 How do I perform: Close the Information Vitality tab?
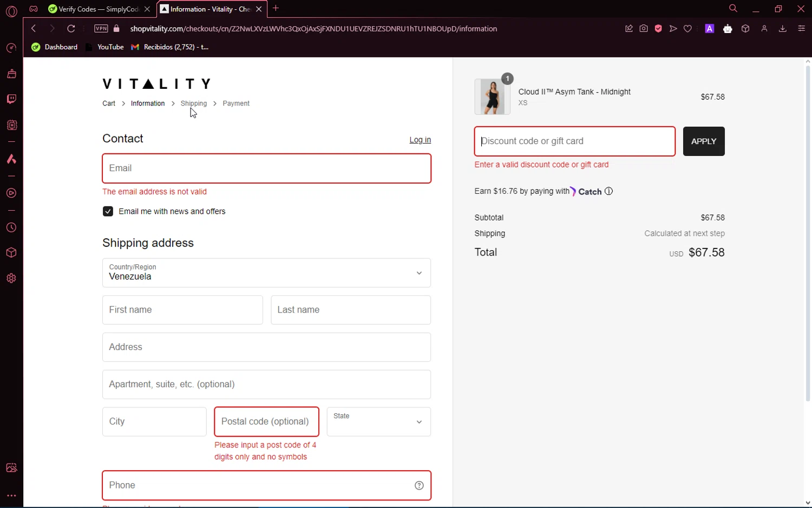click(x=259, y=9)
